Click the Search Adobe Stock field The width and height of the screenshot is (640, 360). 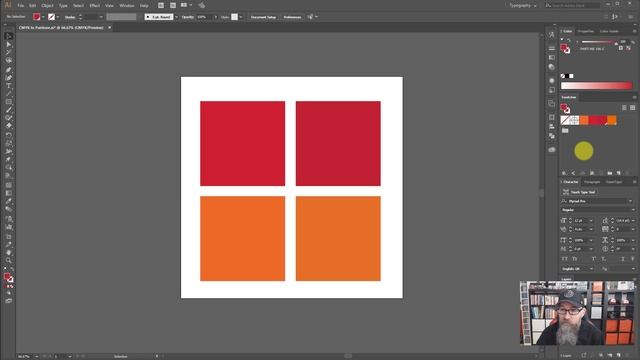(x=572, y=6)
